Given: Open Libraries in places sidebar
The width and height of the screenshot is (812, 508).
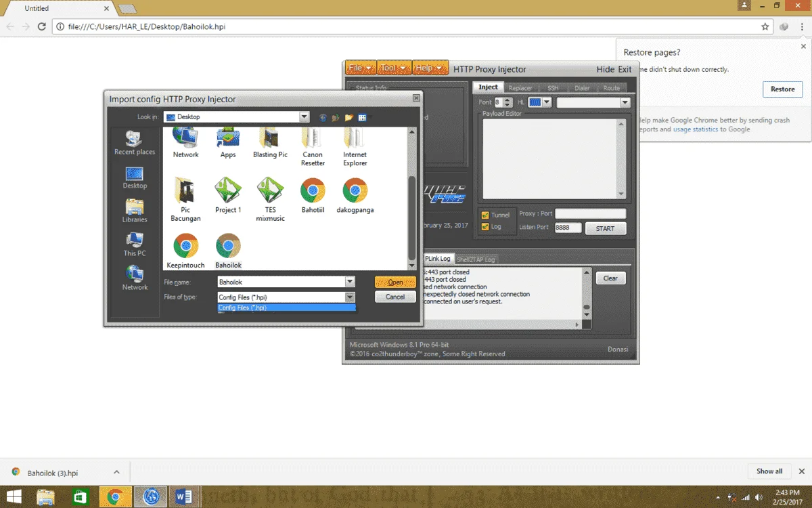Looking at the screenshot, I should pos(134,211).
